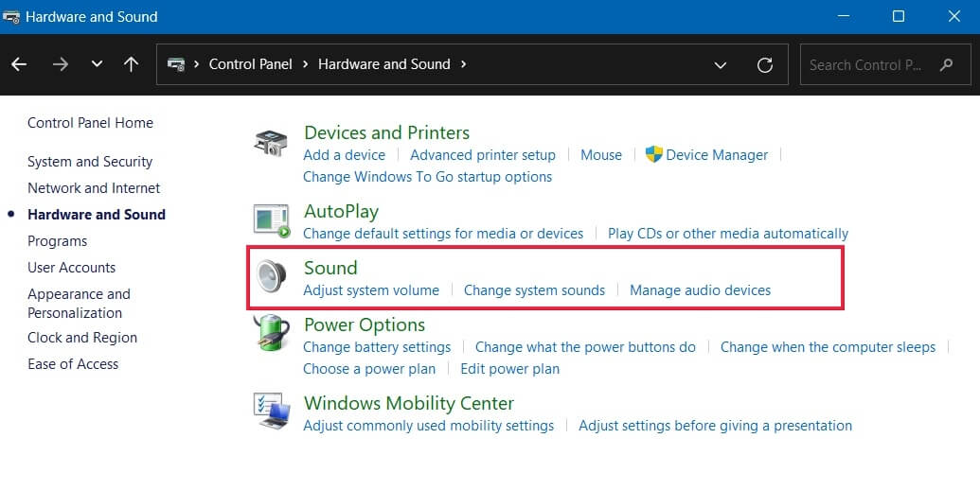Click the Sound speaker icon

tap(271, 276)
